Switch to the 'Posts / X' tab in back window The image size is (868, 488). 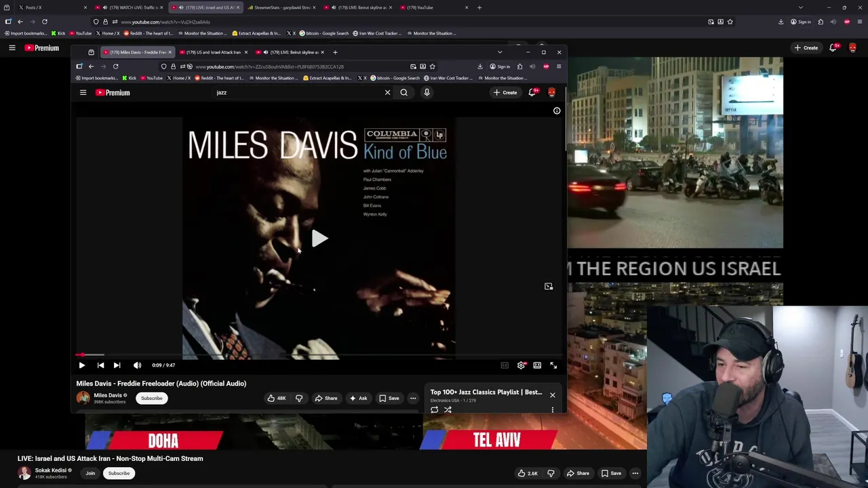pyautogui.click(x=52, y=7)
